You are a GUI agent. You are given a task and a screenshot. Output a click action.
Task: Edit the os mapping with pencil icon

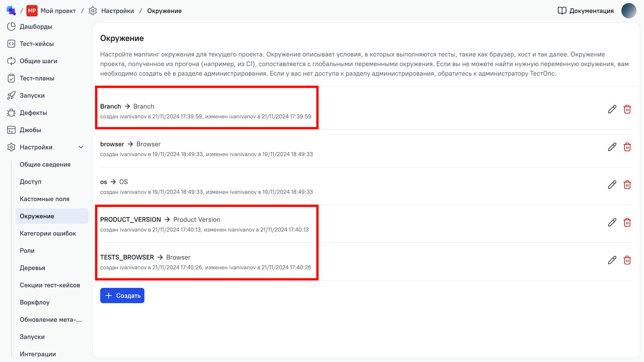coord(612,185)
